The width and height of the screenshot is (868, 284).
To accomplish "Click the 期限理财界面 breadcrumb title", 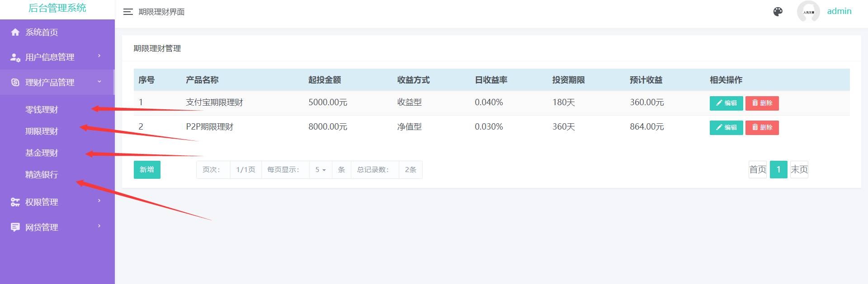I will (161, 12).
